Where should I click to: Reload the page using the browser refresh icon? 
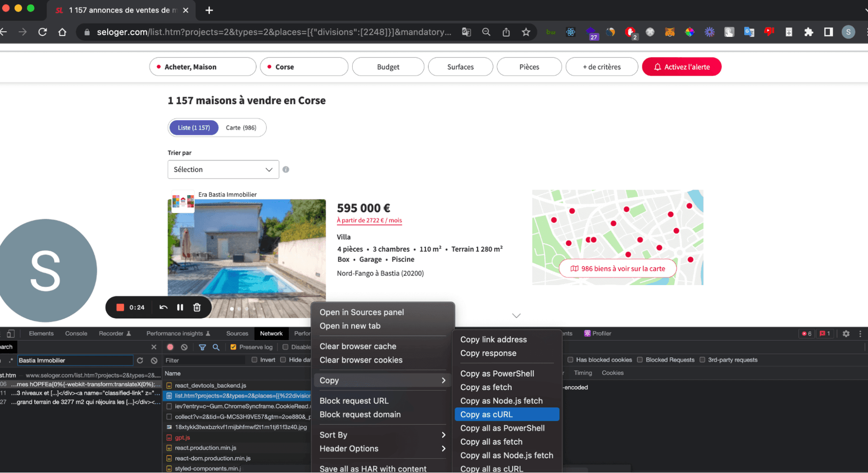42,32
